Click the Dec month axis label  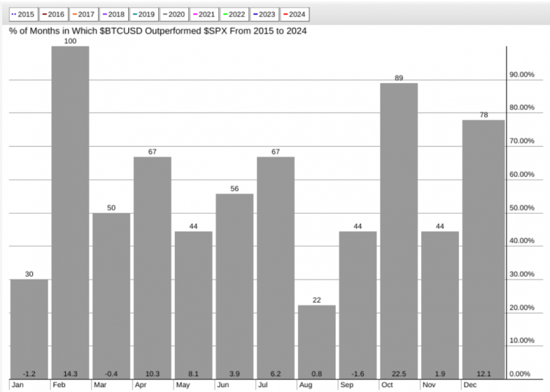[x=470, y=385]
